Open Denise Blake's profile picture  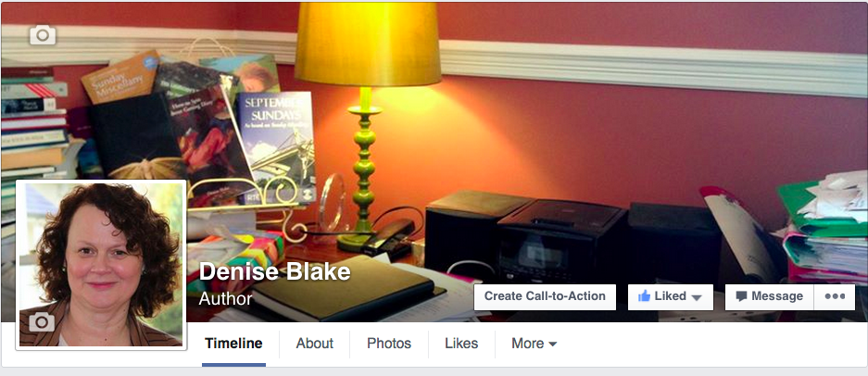click(101, 265)
